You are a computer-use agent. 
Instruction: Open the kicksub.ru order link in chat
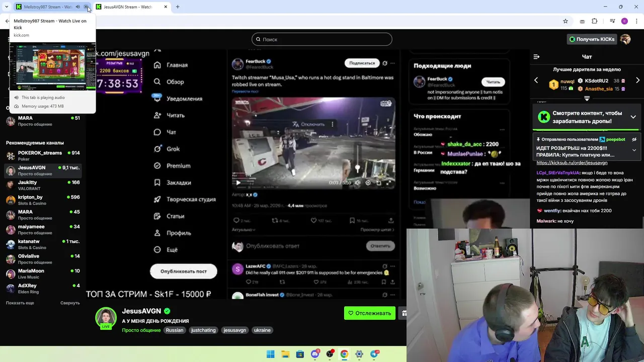pos(572,163)
